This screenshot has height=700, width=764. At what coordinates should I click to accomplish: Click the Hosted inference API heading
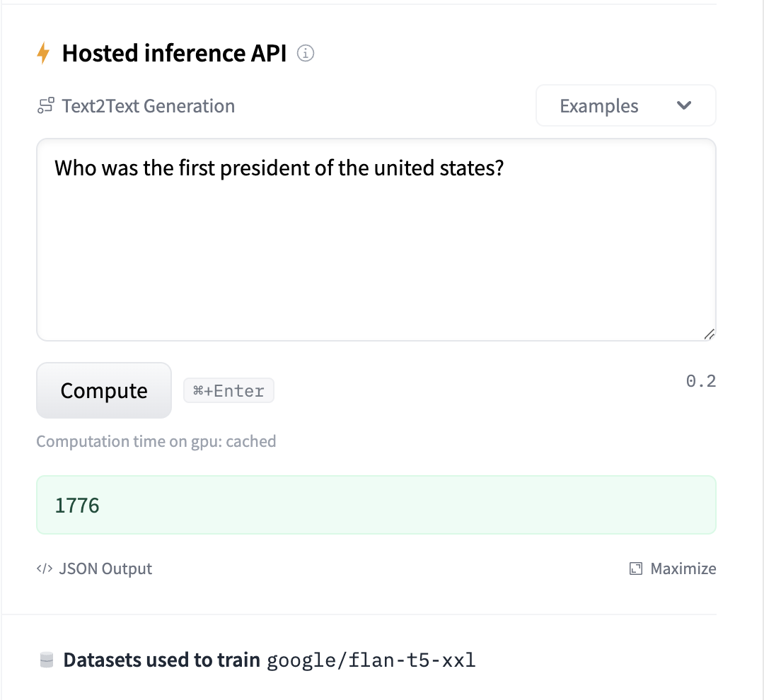[x=174, y=54]
